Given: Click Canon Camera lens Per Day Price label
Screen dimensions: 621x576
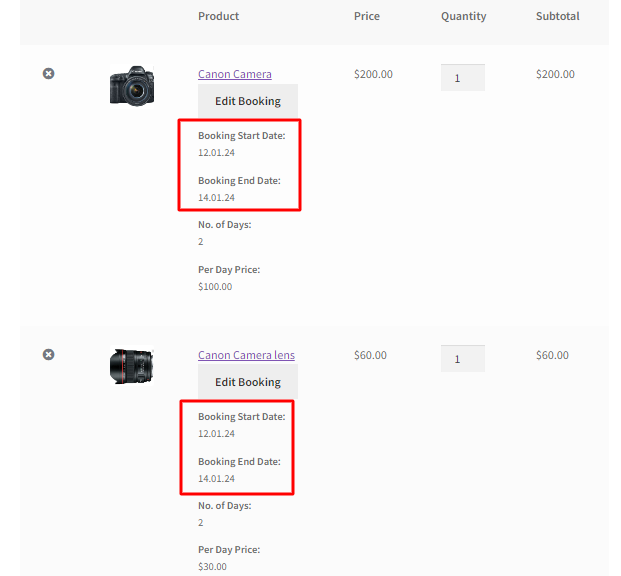Looking at the screenshot, I should coord(228,550).
